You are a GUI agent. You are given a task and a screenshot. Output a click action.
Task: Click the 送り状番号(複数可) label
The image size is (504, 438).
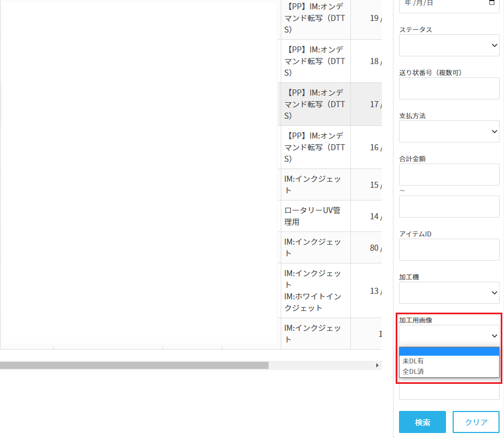[431, 72]
